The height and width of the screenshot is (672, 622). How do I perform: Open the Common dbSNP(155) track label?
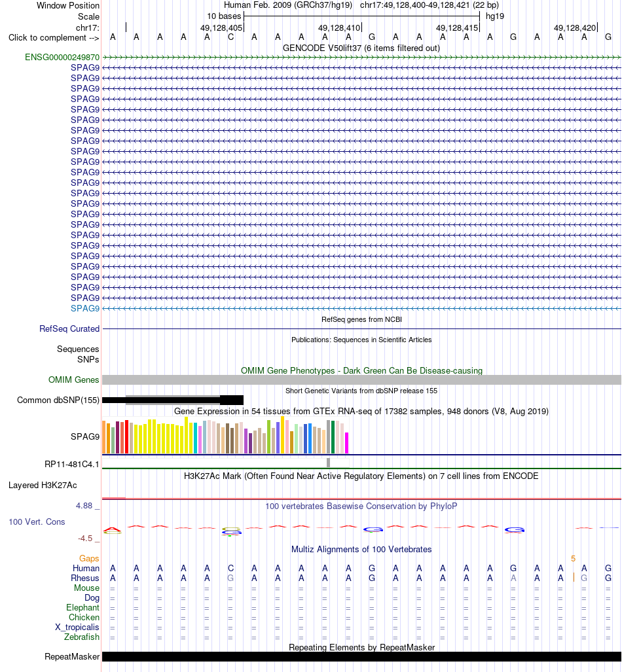coord(58,400)
